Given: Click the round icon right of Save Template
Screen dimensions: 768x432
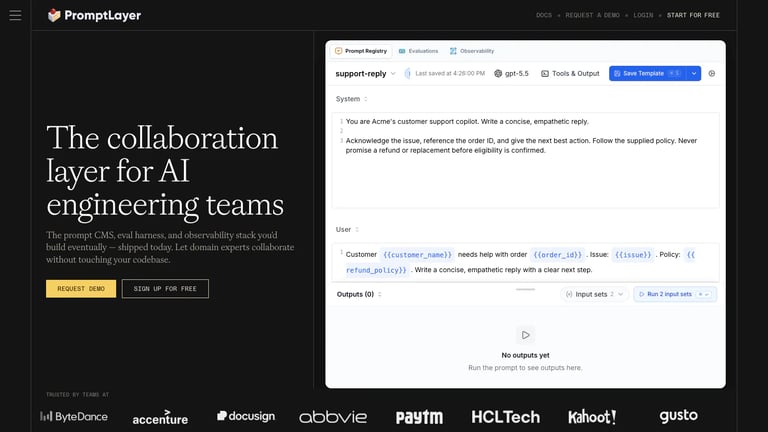Looking at the screenshot, I should pos(712,73).
